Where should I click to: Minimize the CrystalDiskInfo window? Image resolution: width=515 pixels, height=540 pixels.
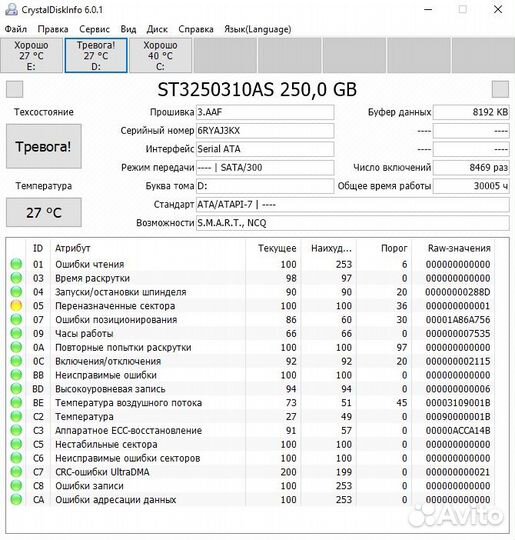click(x=428, y=9)
